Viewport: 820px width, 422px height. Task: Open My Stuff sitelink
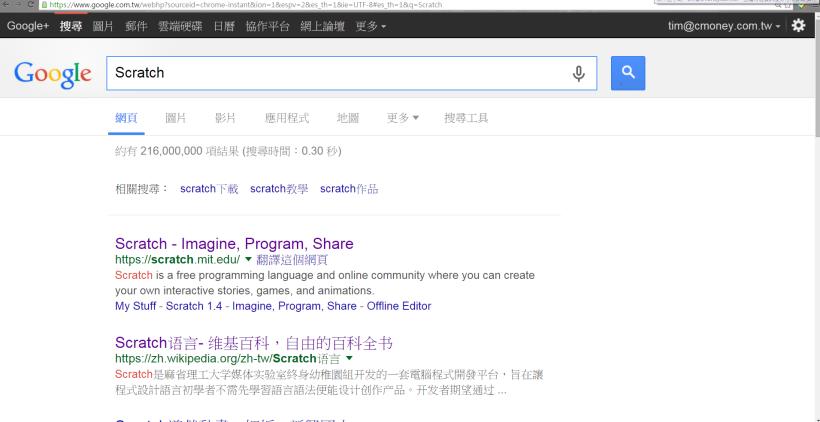[x=135, y=306]
